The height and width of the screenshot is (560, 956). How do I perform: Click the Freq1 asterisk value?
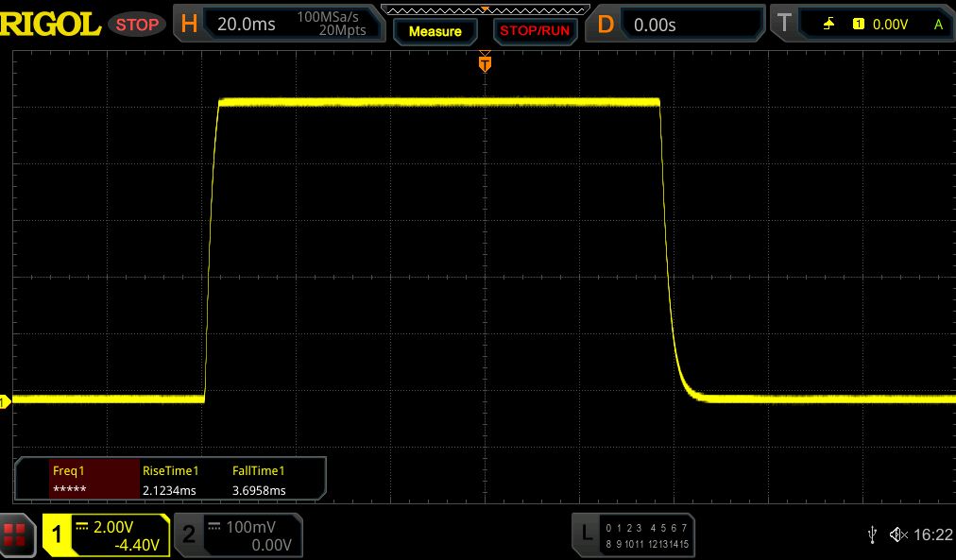(x=70, y=489)
